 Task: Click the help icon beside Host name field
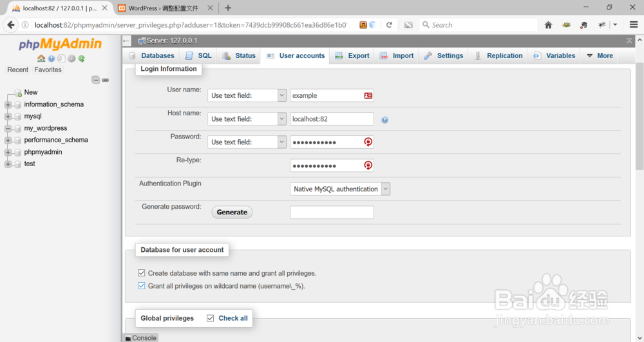[x=384, y=120]
